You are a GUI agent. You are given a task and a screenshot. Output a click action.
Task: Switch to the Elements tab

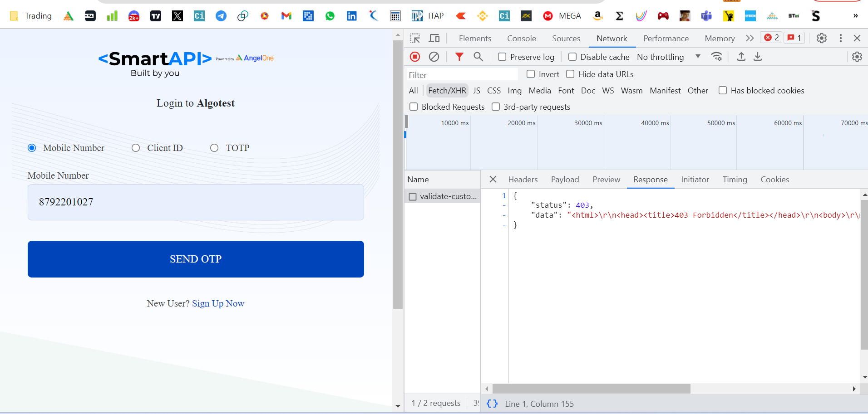pyautogui.click(x=475, y=39)
